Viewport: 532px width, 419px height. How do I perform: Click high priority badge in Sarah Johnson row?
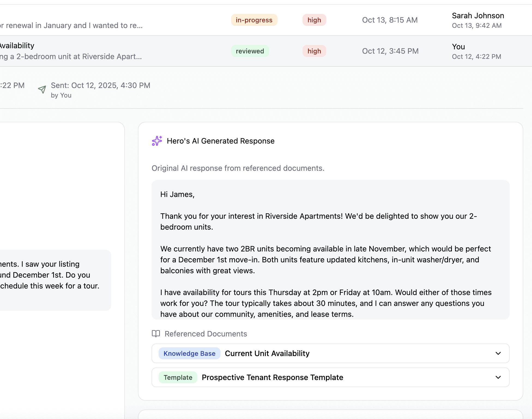coord(314,20)
